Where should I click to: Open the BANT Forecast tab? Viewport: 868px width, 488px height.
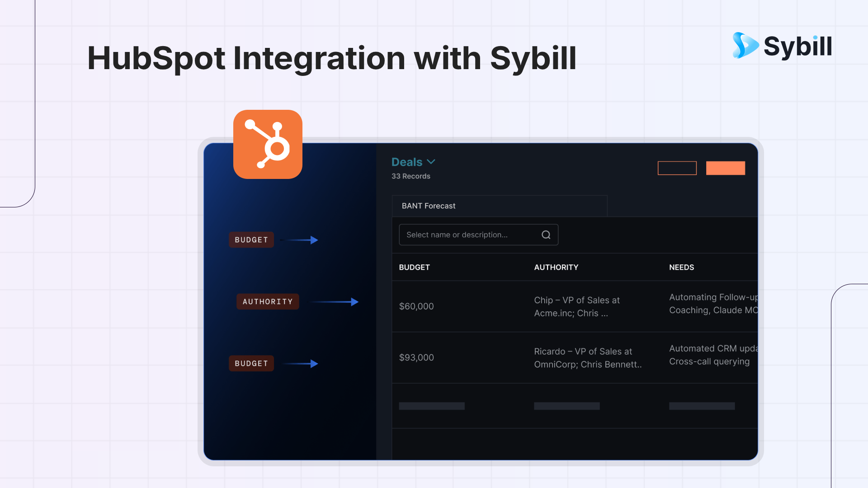pos(499,206)
